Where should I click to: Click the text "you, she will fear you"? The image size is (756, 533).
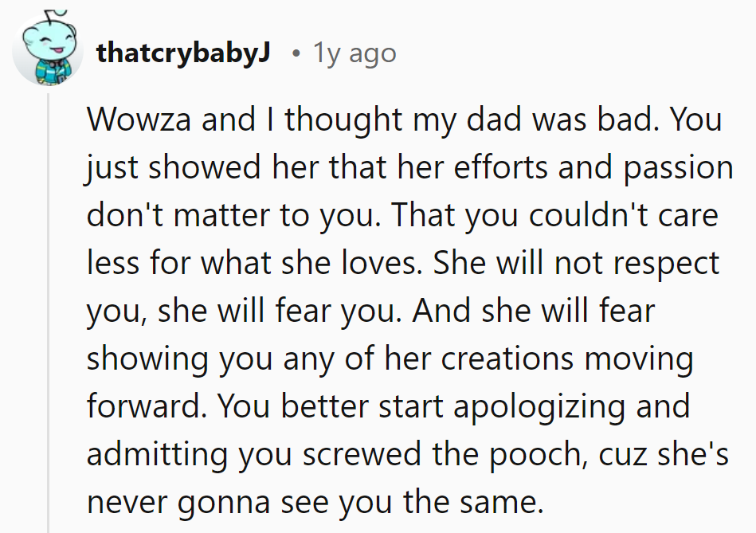coord(239,311)
